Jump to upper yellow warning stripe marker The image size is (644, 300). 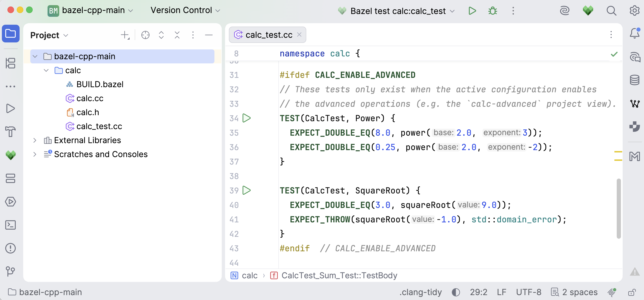[x=618, y=152]
